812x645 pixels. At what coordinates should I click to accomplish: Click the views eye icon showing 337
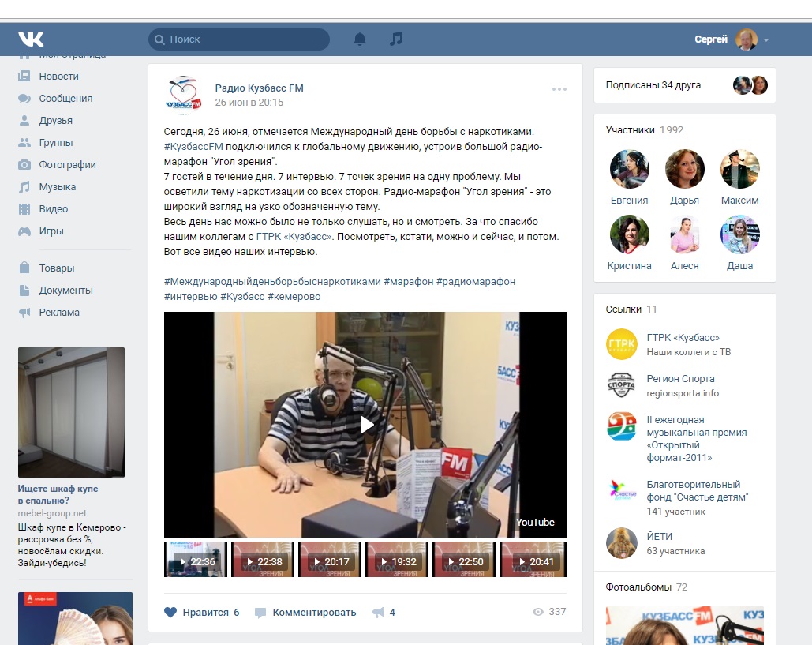click(x=538, y=612)
